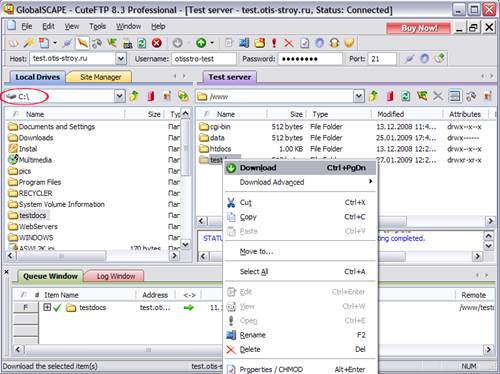Select the Queue Window tab
Screen dimensions: 500x374
click(x=50, y=276)
